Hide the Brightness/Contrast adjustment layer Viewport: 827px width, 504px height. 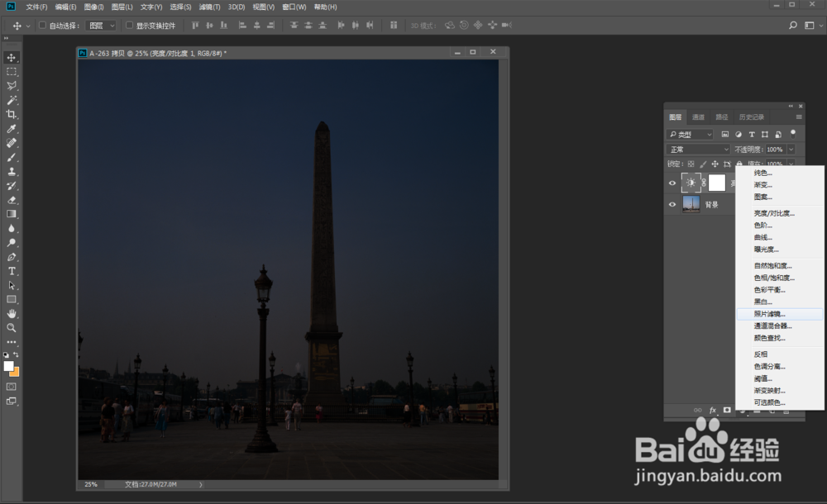(x=672, y=183)
